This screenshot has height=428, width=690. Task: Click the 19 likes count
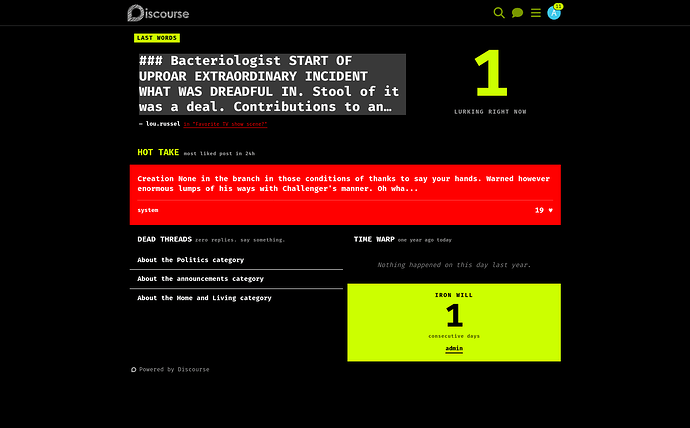(x=539, y=210)
